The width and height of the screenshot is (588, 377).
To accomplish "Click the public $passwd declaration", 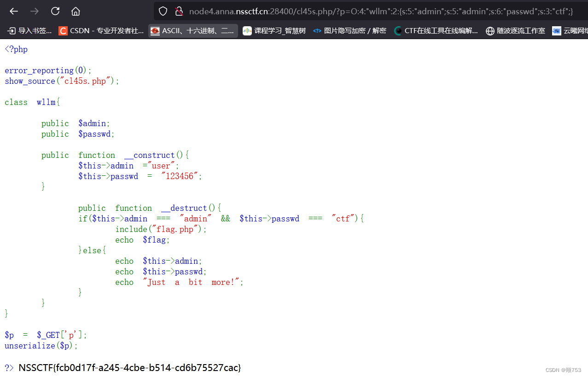I will pos(78,134).
